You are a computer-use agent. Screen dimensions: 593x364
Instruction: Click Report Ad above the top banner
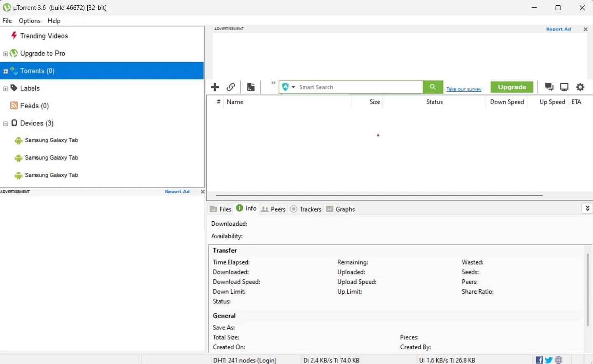coord(558,29)
